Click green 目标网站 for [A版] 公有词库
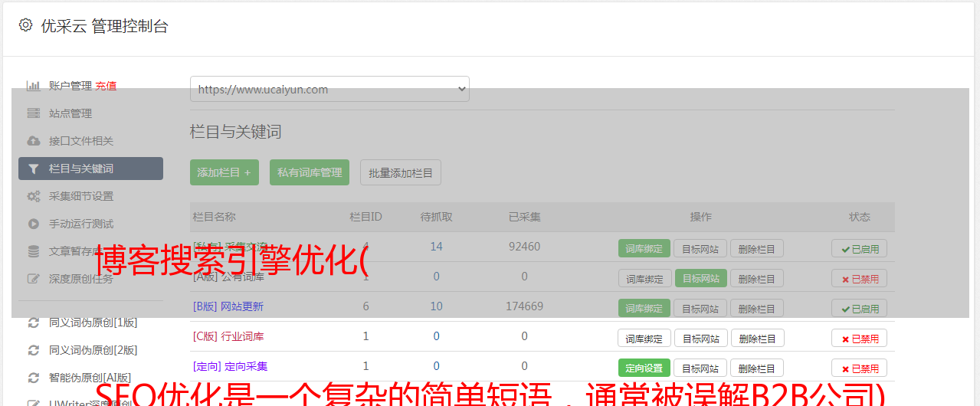The height and width of the screenshot is (406, 980). coord(700,278)
